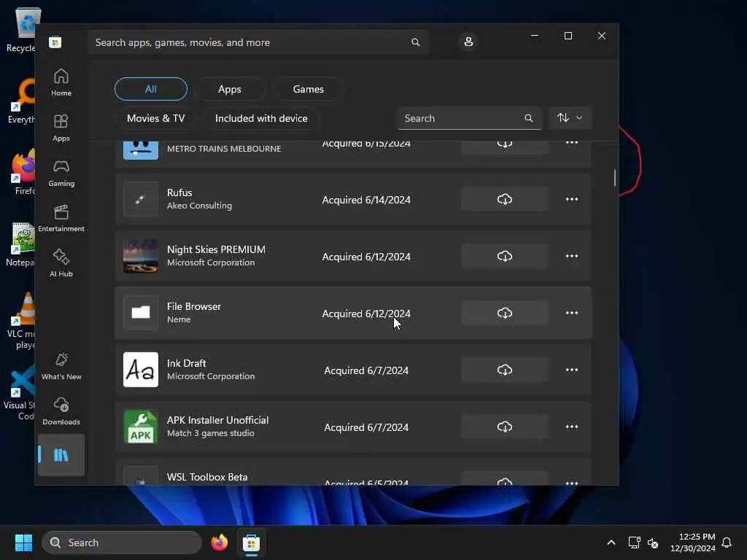Image resolution: width=747 pixels, height=560 pixels.
Task: Click the library search magnifier icon
Action: click(528, 118)
